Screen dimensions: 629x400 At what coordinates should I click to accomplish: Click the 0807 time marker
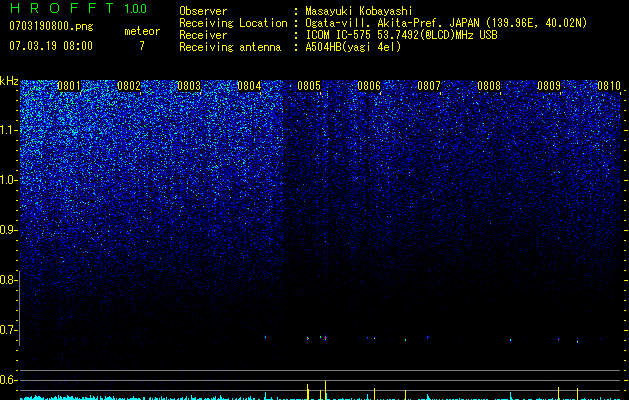(x=429, y=86)
